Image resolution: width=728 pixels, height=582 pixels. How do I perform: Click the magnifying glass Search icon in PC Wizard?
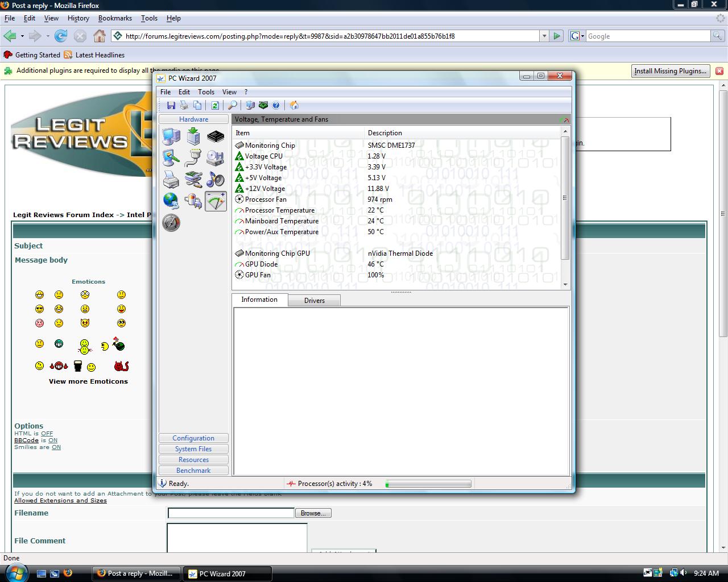click(x=232, y=105)
